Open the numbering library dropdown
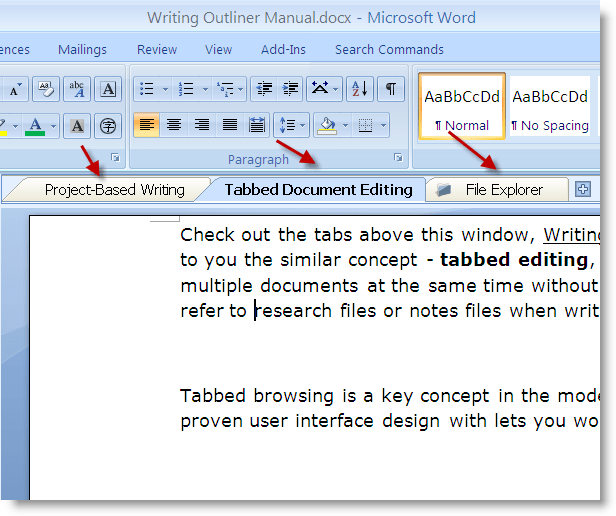Viewport: 616px width, 516px height. pyautogui.click(x=205, y=89)
